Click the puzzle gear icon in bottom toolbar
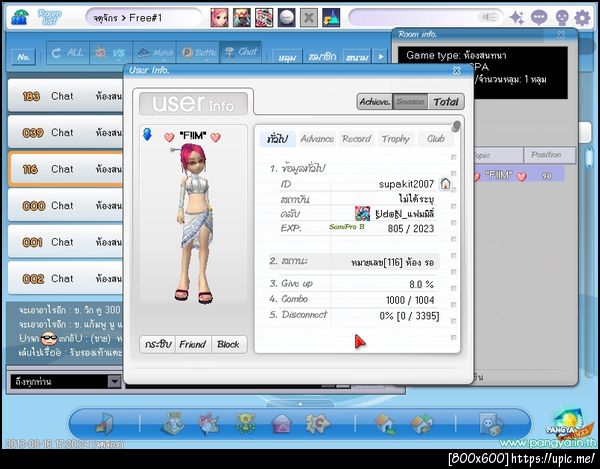 tap(317, 423)
